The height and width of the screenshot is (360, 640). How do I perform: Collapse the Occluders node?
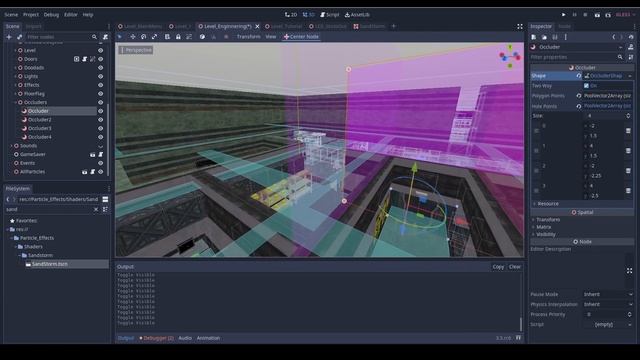coord(16,102)
